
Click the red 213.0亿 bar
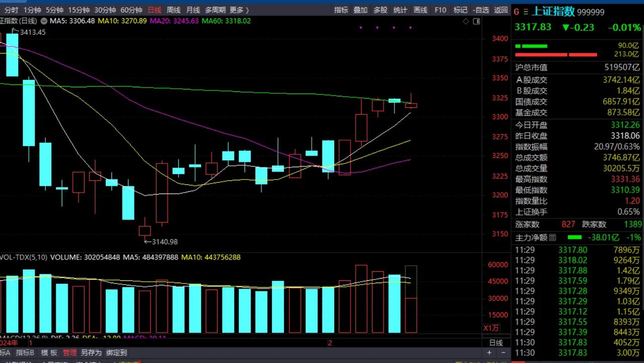tap(556, 54)
